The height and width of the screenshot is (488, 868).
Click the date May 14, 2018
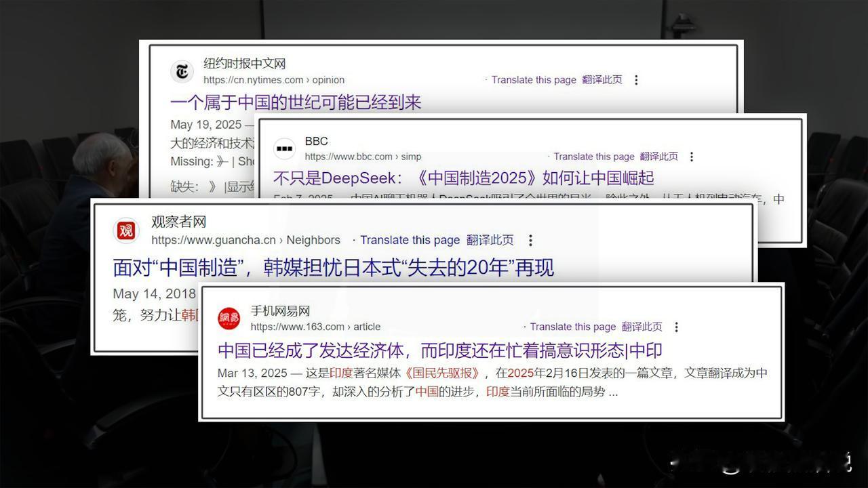(x=154, y=294)
